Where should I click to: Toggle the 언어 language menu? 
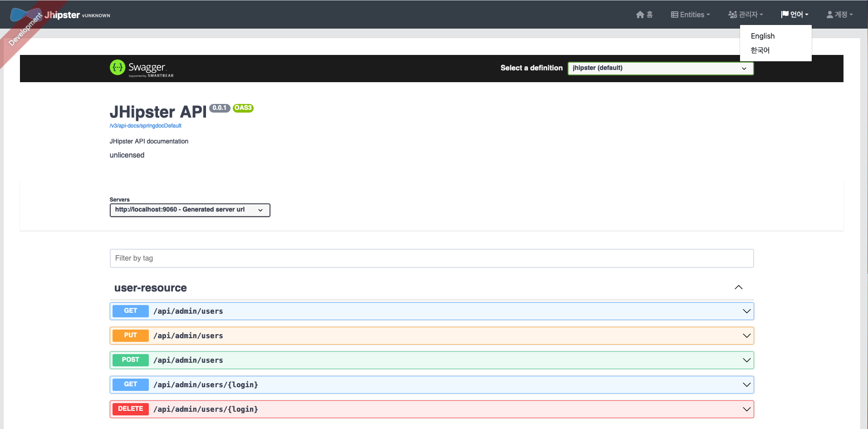tap(794, 15)
